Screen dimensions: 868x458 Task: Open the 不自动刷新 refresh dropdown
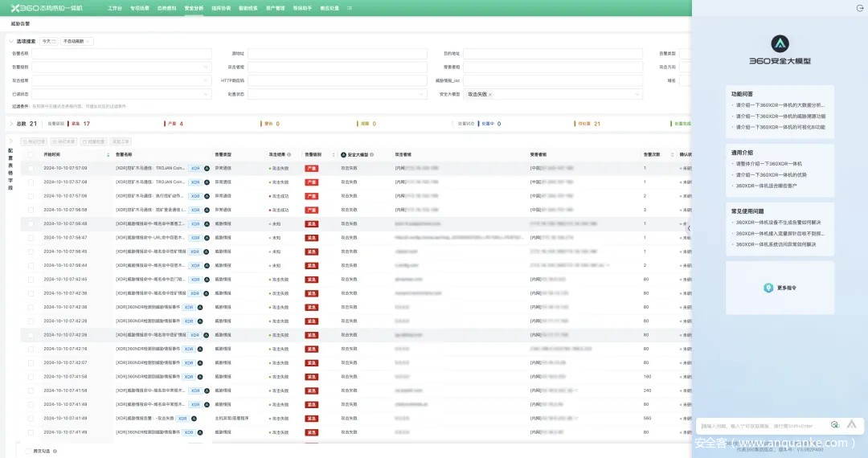(78, 41)
